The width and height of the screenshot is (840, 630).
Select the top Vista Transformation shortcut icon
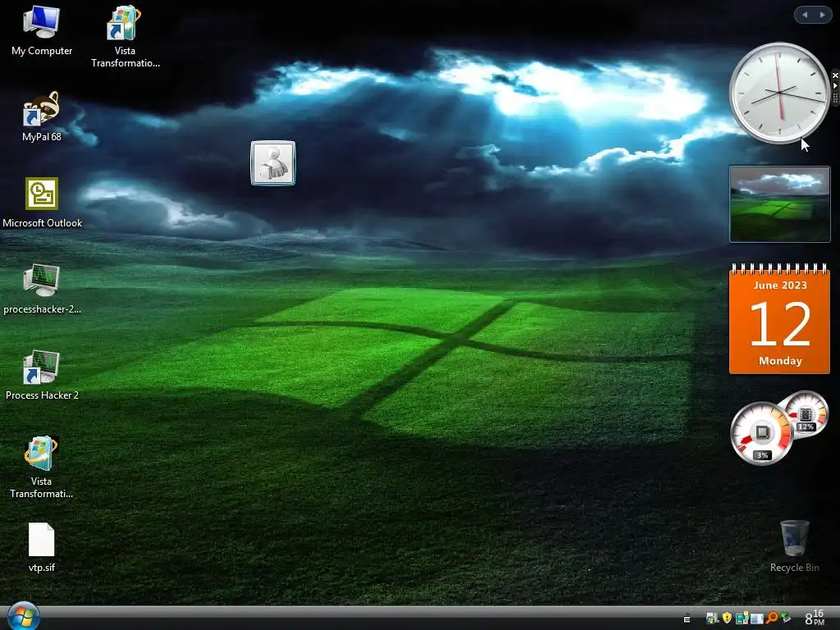click(125, 36)
